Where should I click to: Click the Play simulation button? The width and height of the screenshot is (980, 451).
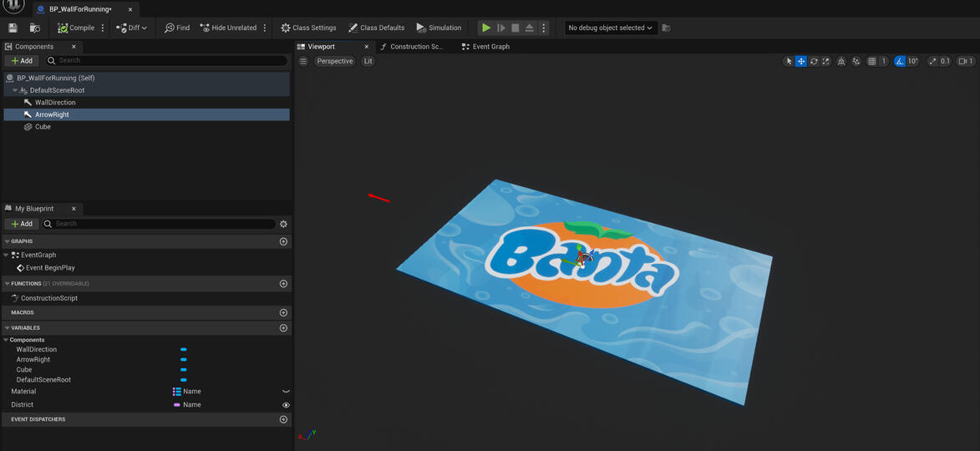[x=486, y=28]
